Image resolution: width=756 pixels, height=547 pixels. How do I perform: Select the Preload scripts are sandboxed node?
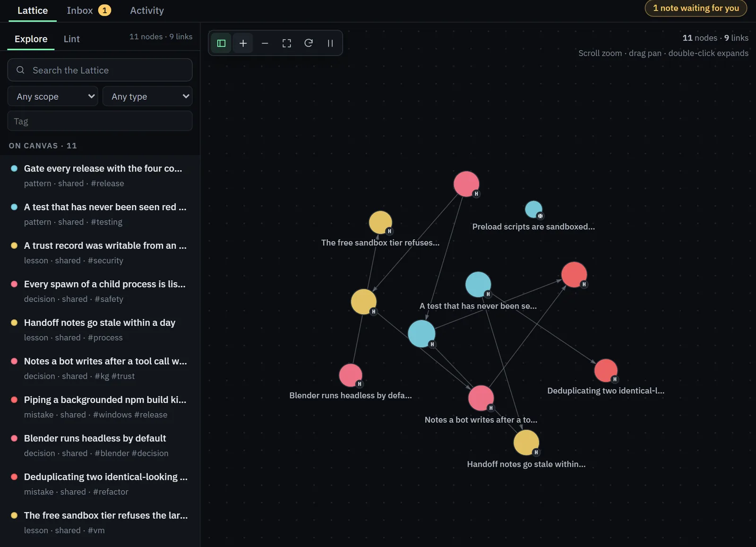(x=533, y=209)
